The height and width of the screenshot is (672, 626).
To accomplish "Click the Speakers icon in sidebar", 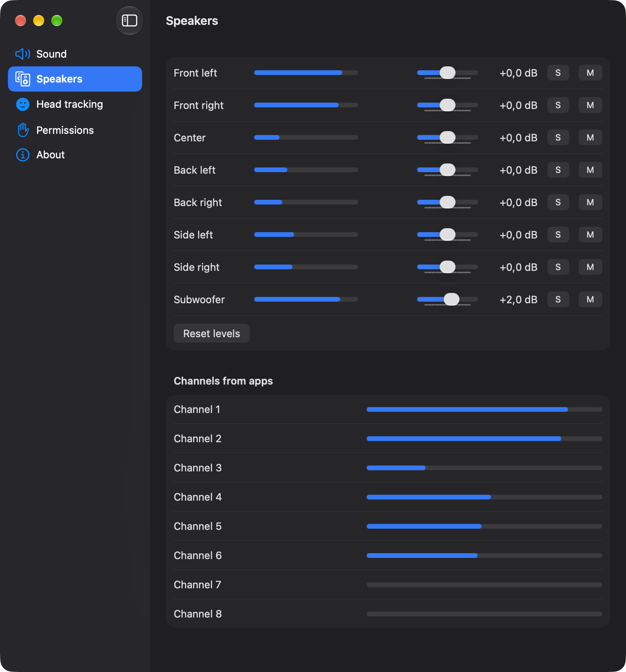I will (23, 79).
